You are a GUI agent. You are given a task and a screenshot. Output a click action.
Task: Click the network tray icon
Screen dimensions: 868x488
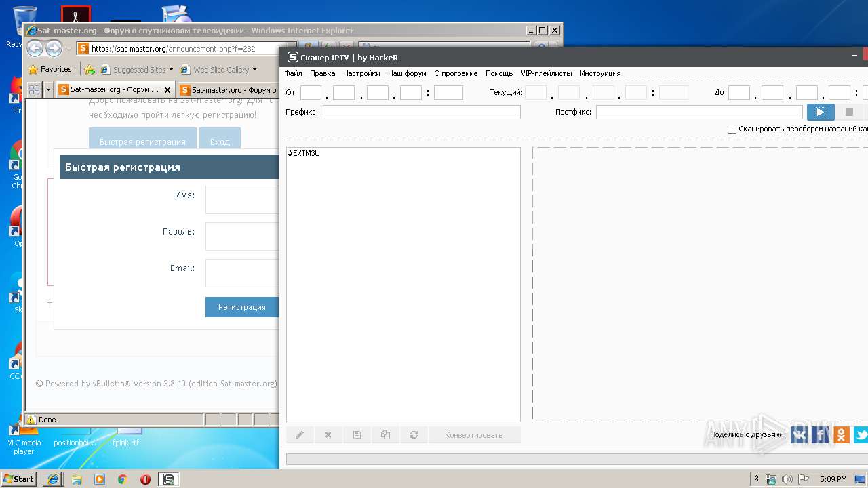(771, 479)
